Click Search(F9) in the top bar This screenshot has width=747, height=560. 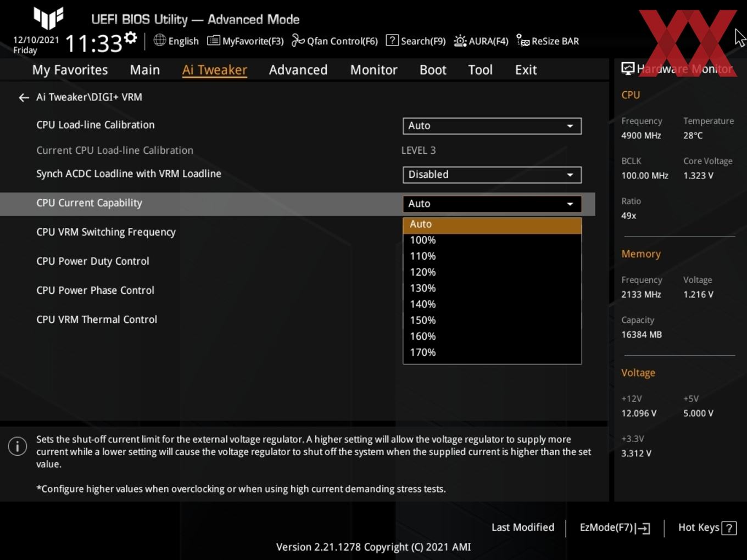[x=416, y=41]
